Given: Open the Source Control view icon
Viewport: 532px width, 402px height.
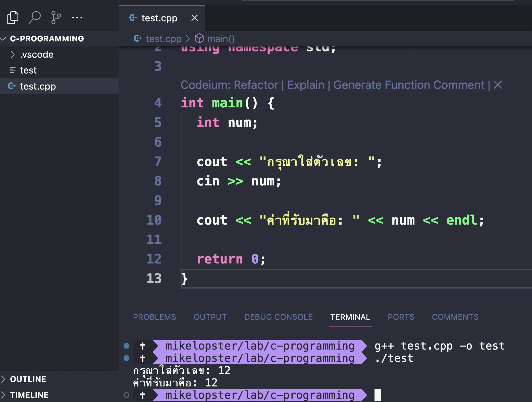Looking at the screenshot, I should [x=56, y=18].
